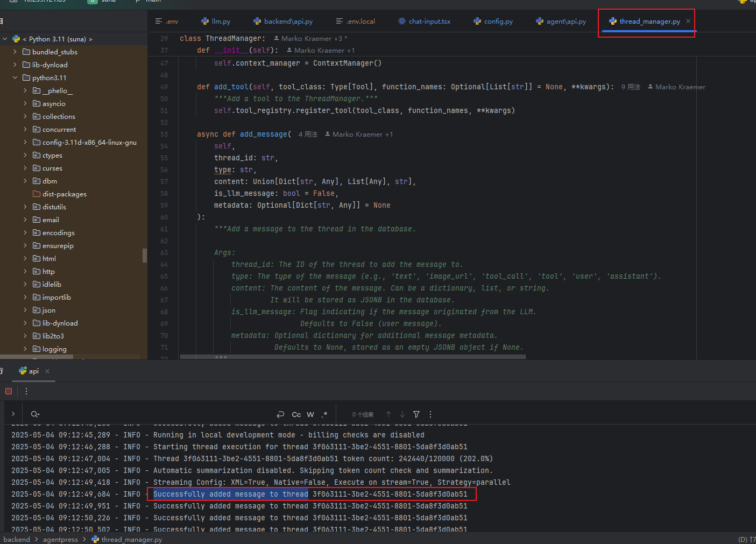
Task: Click backend in the breadcrumb bar
Action: tap(16, 539)
